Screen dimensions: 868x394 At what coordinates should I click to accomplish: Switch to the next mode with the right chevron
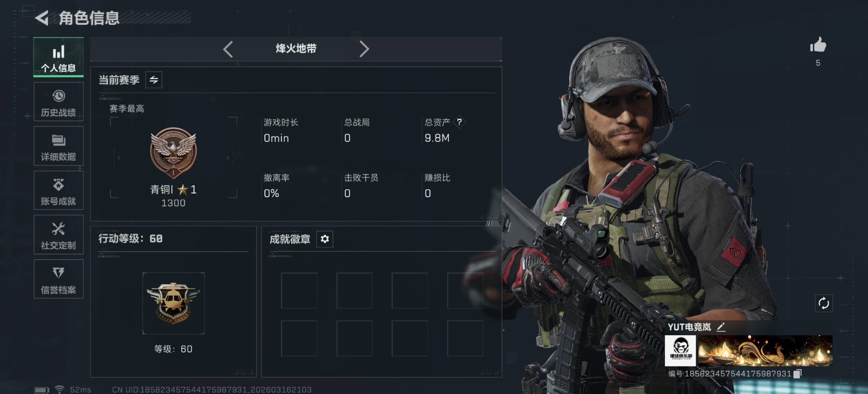click(364, 49)
